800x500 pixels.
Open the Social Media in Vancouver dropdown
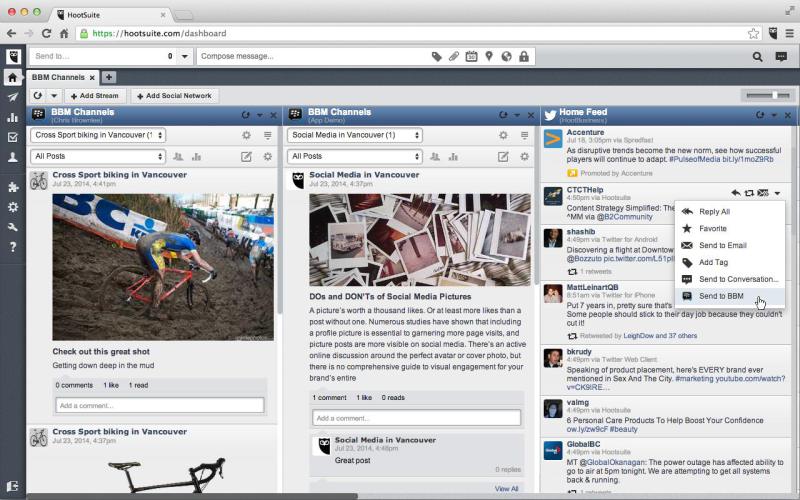355,135
